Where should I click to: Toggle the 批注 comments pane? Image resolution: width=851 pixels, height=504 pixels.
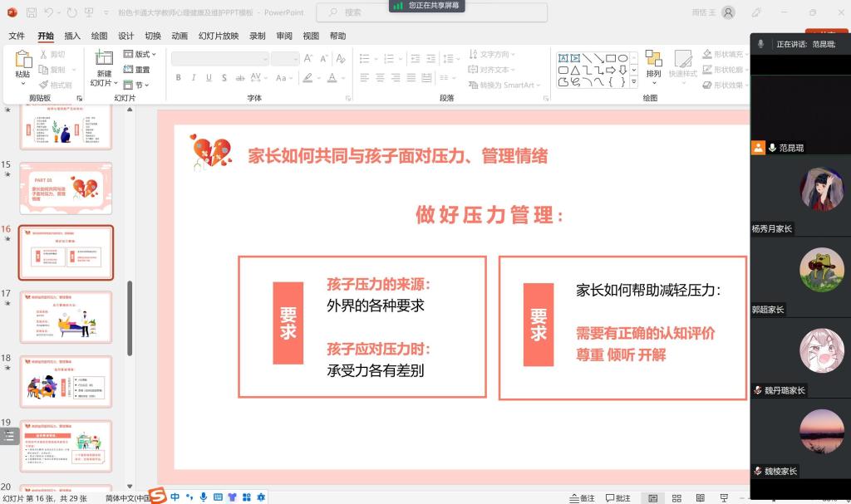[x=618, y=498]
